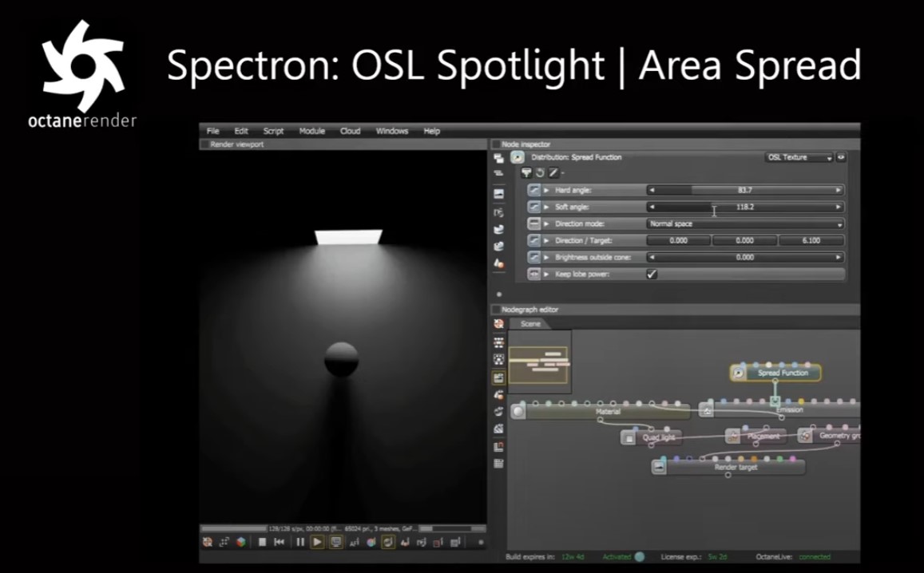Restart render with the rewind button
The height and width of the screenshot is (573, 924).
pyautogui.click(x=280, y=542)
